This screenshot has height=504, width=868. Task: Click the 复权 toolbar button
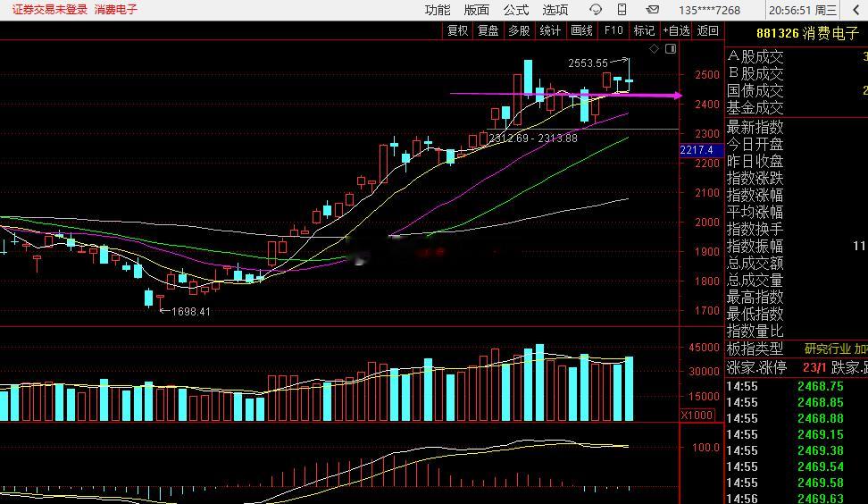tap(457, 31)
